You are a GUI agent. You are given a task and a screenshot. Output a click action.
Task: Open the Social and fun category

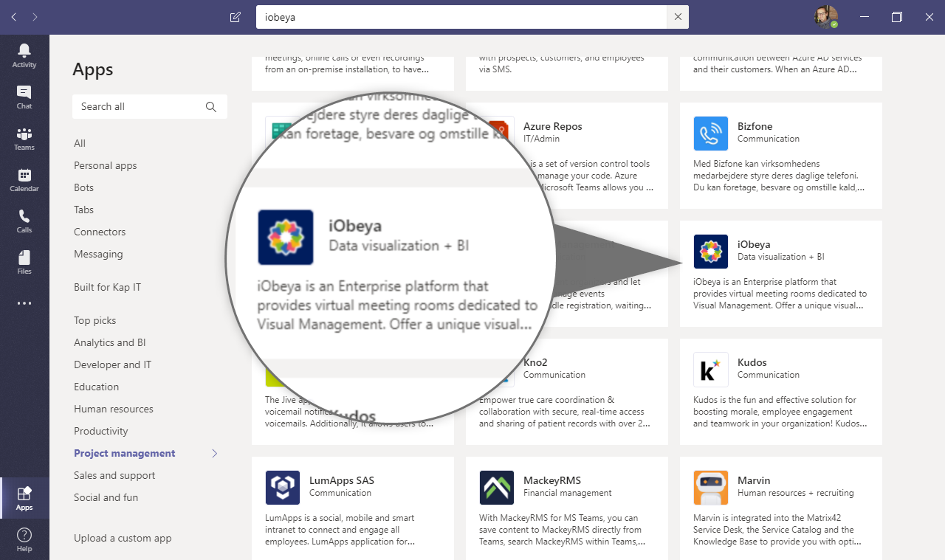(x=106, y=497)
